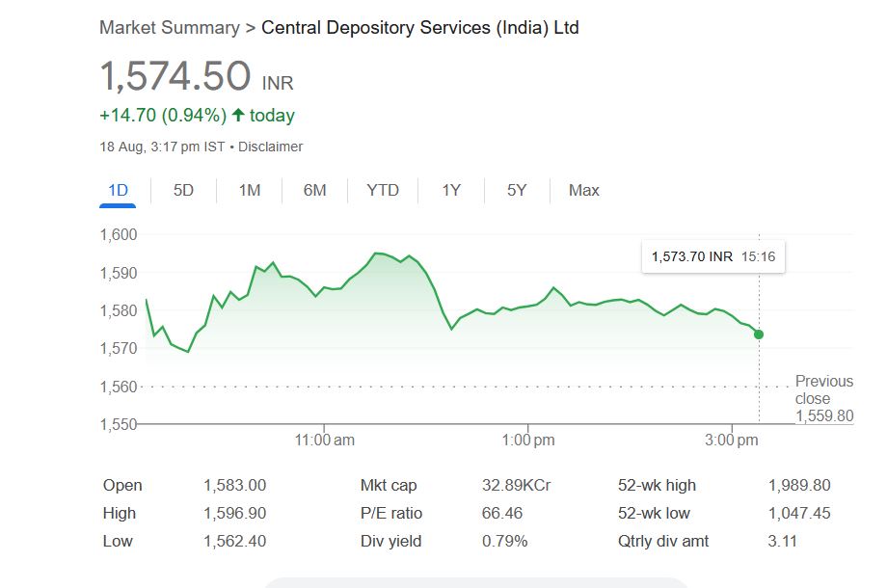Click the P/E ratio label
887x588 pixels.
point(390,513)
